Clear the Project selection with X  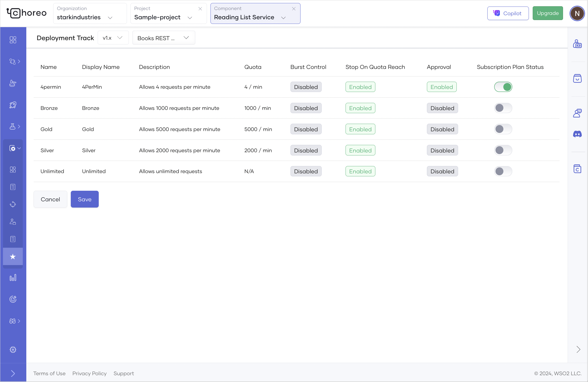(200, 9)
